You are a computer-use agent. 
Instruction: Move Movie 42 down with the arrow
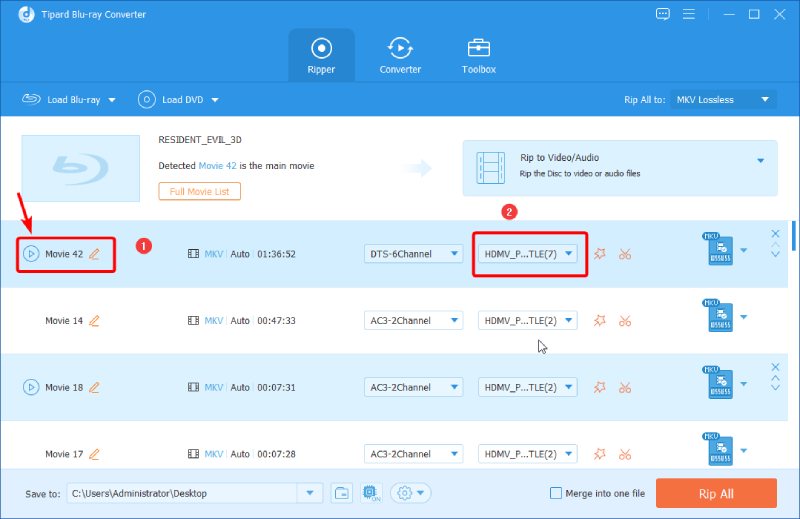point(775,254)
